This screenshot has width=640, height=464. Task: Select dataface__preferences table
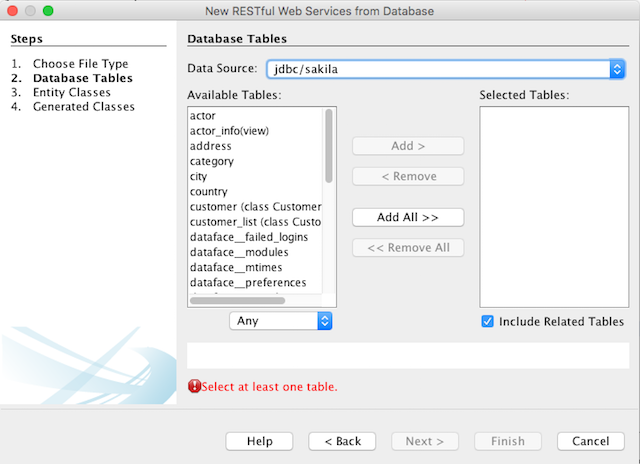[248, 282]
